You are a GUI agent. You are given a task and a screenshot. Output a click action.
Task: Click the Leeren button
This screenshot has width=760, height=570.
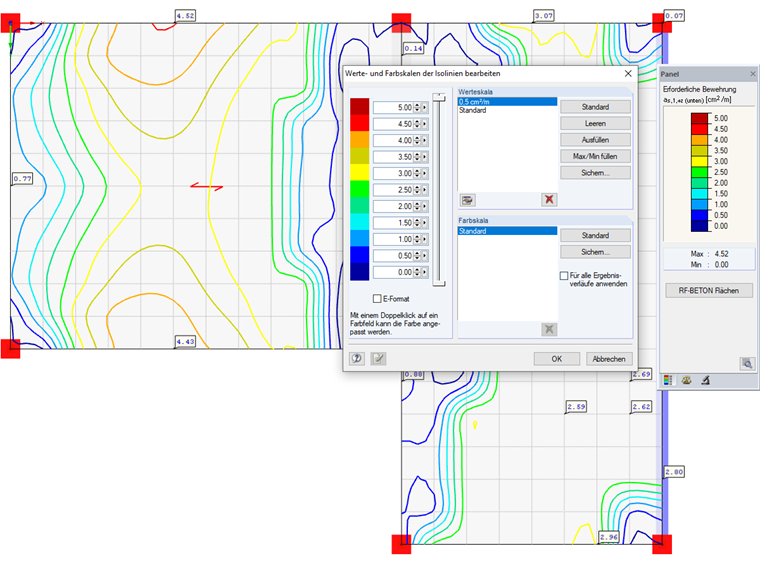(x=595, y=123)
